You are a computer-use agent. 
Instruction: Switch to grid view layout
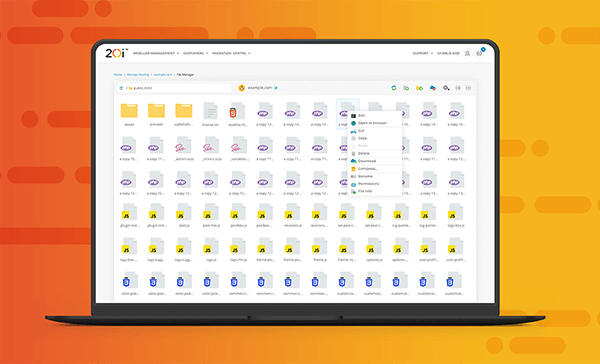pyautogui.click(x=468, y=88)
